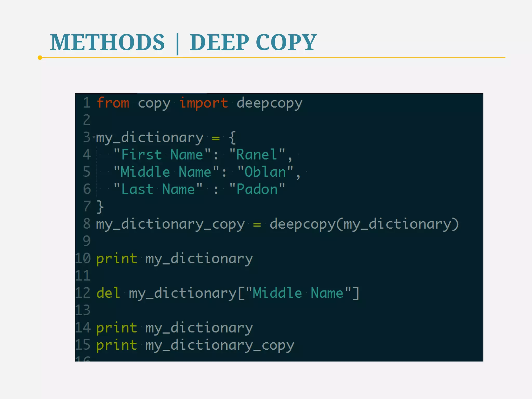Click 'my_dictionary_copy' on the last print line
Image resolution: width=532 pixels, height=399 pixels.
click(x=220, y=345)
